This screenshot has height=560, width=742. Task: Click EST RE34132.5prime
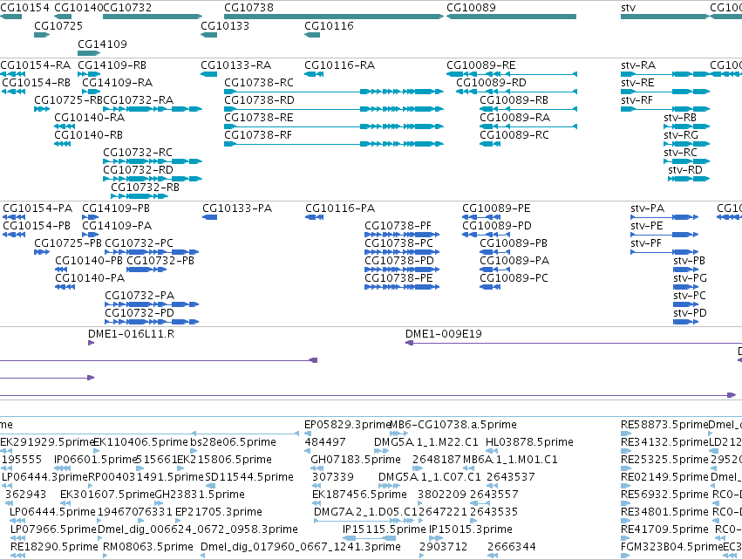coord(665,442)
